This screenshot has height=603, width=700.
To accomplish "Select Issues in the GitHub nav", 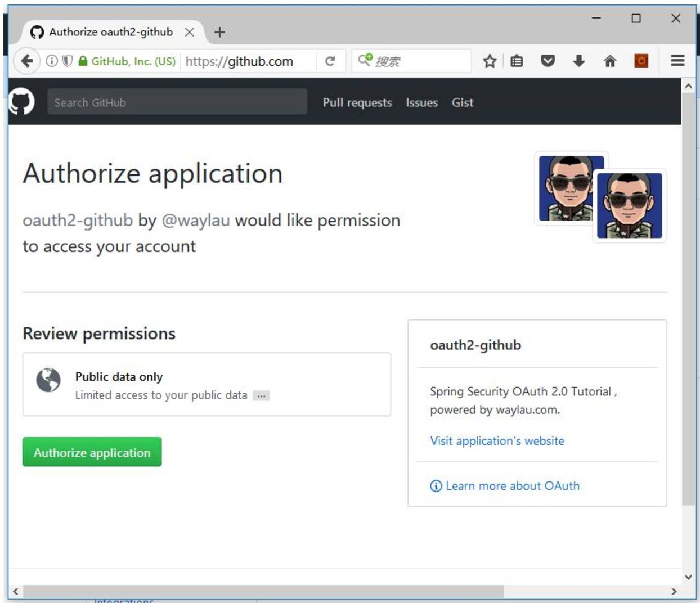I will click(421, 102).
